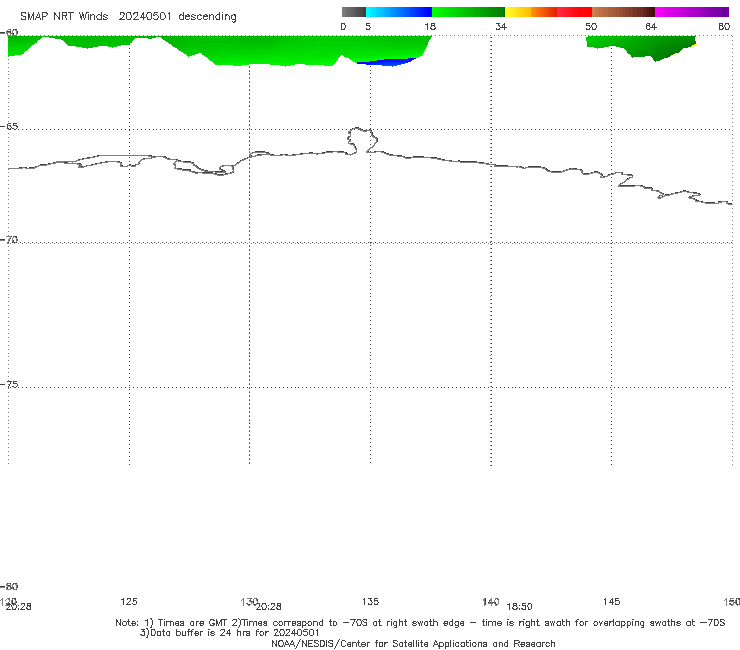Click the longitude label '145'
Viewport: 740px width, 650px height.
[x=611, y=601]
